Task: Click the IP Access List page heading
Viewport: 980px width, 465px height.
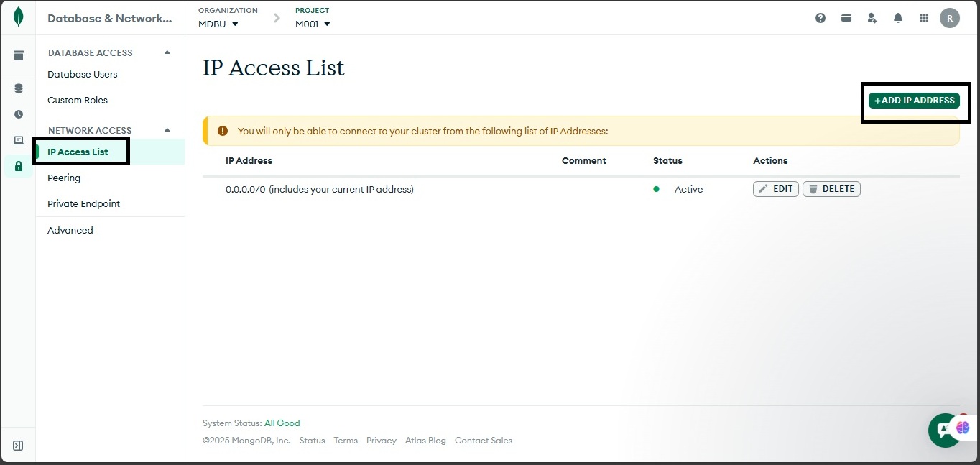Action: [x=274, y=68]
